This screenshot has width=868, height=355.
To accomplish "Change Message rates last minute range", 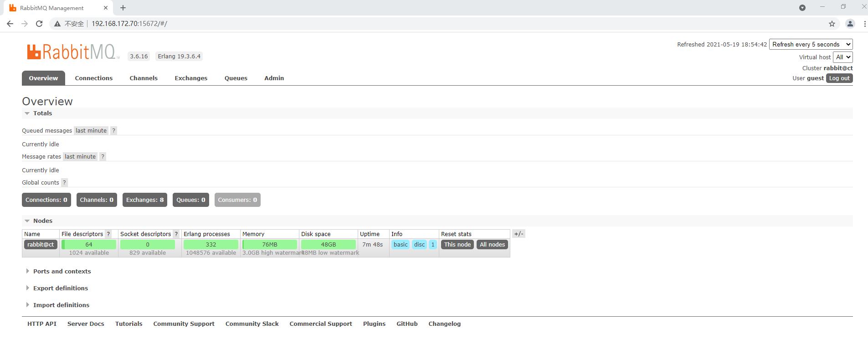I will pos(80,156).
